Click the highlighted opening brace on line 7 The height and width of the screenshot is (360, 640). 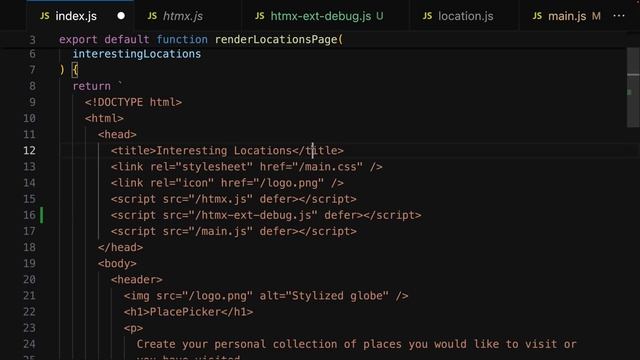75,70
